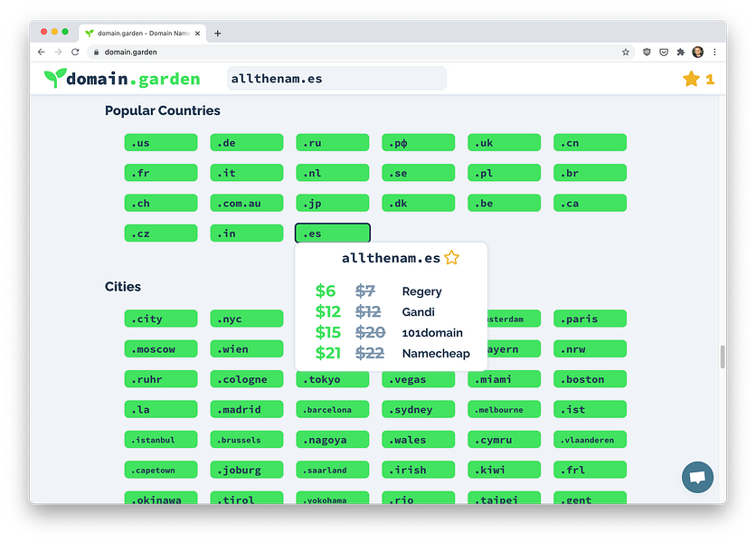Image resolution: width=756 pixels, height=543 pixels.
Task: Open the browser extensions puzzle icon
Action: [680, 52]
